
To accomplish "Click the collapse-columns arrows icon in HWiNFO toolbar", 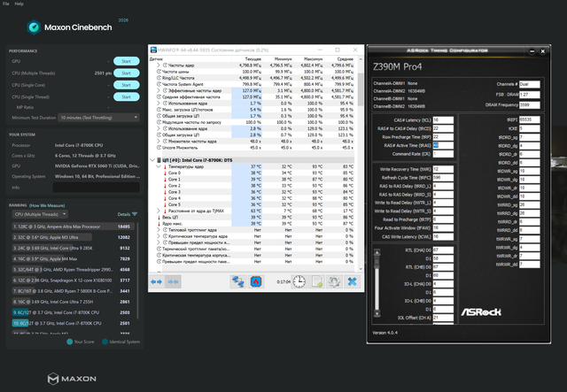I will [173, 281].
